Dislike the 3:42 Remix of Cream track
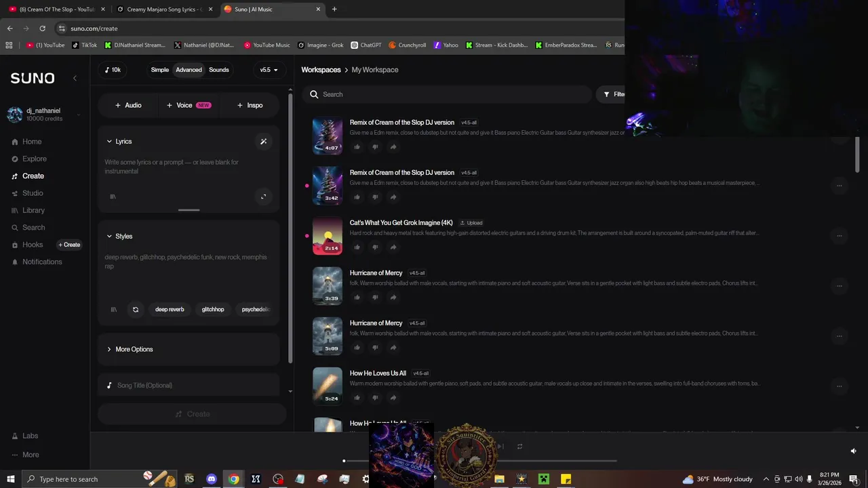868x488 pixels. (x=375, y=197)
